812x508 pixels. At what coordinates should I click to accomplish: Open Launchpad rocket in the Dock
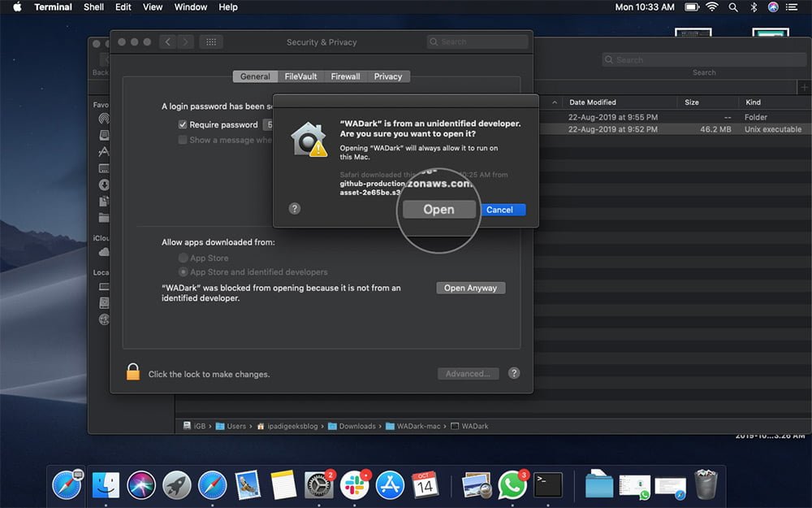point(177,485)
